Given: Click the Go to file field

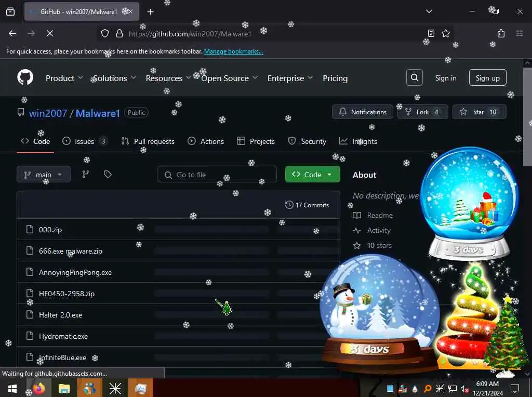Looking at the screenshot, I should [x=217, y=175].
